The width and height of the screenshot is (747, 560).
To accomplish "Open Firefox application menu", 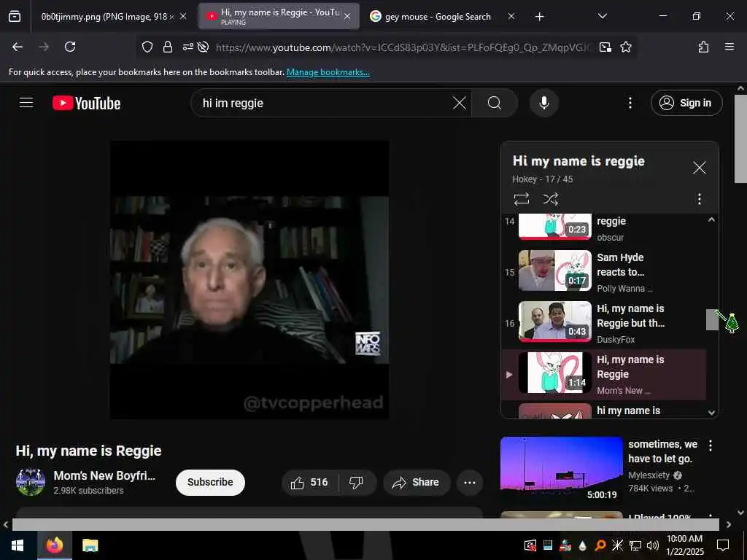I will [x=729, y=47].
